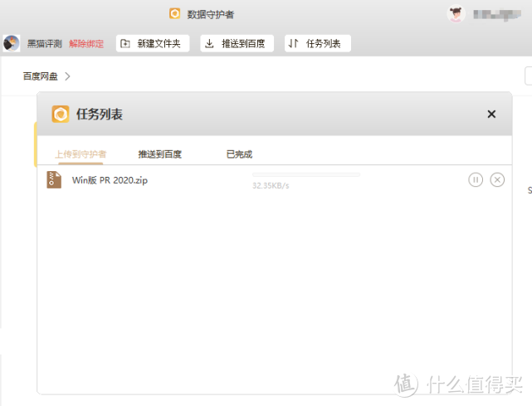Open the user avatar in title bar
The width and height of the screenshot is (532, 406).
click(456, 14)
